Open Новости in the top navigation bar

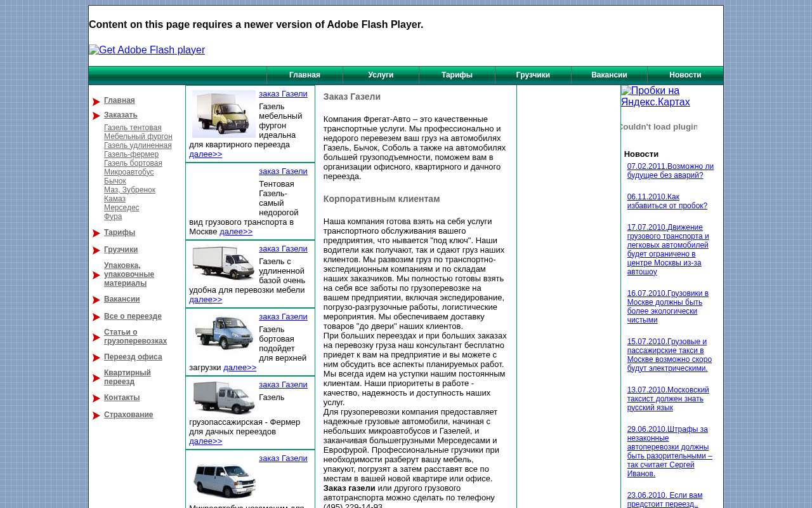[x=685, y=75]
